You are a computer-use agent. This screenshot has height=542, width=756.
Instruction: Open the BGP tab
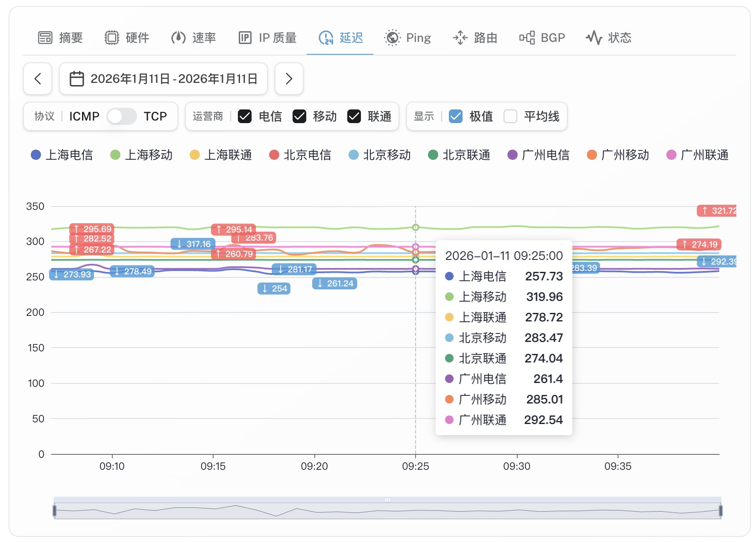(x=542, y=38)
